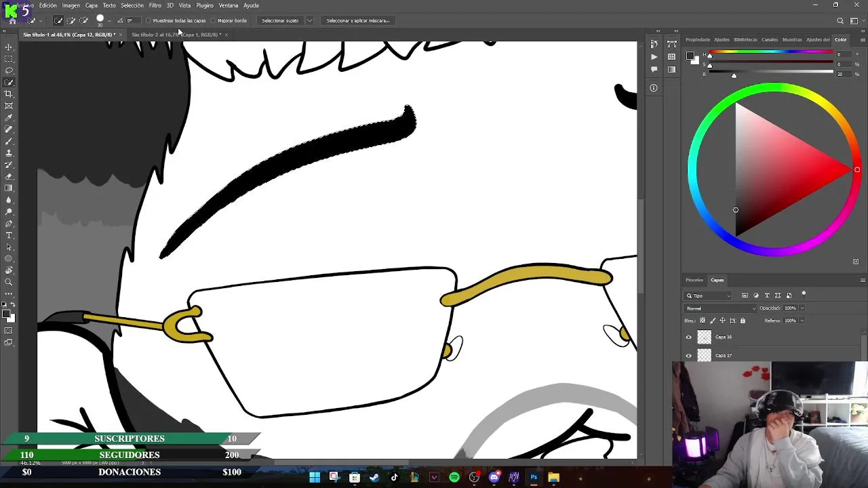Open the Capas panel flyout menu
The image size is (868, 488).
pyautogui.click(x=863, y=280)
